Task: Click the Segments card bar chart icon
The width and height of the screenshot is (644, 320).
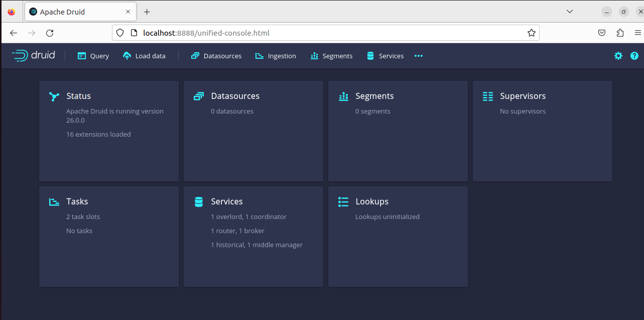Action: 343,96
